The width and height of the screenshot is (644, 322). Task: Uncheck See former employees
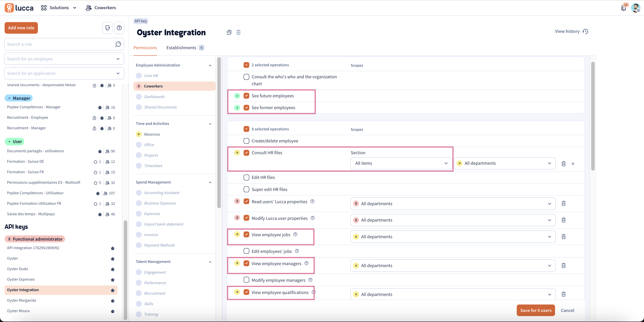pyautogui.click(x=246, y=108)
